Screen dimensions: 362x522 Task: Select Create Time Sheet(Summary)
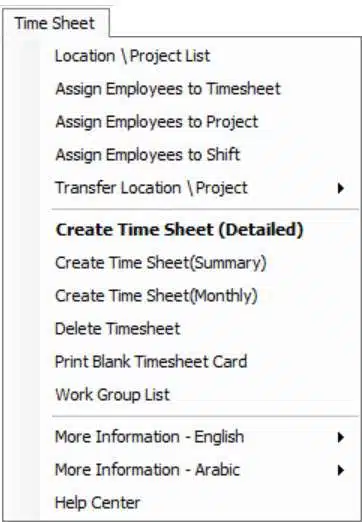[199, 263]
